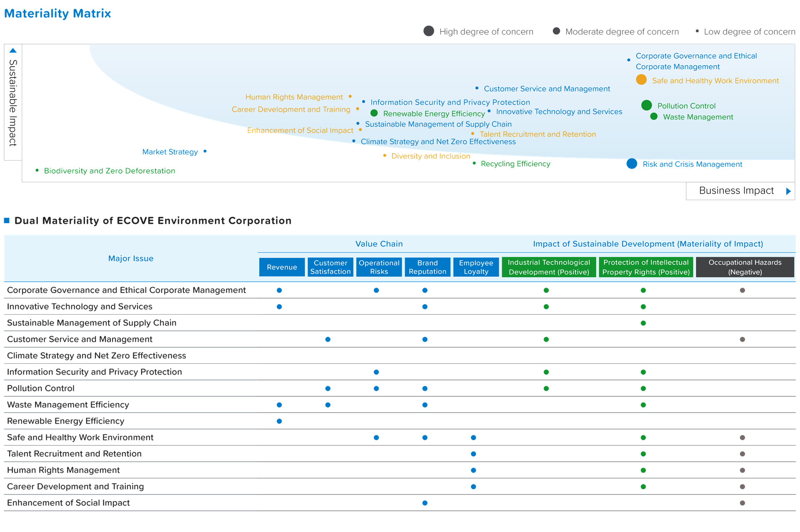800x532 pixels.
Task: Click Safe and Healthy Work Environment table row label
Action: click(80, 438)
